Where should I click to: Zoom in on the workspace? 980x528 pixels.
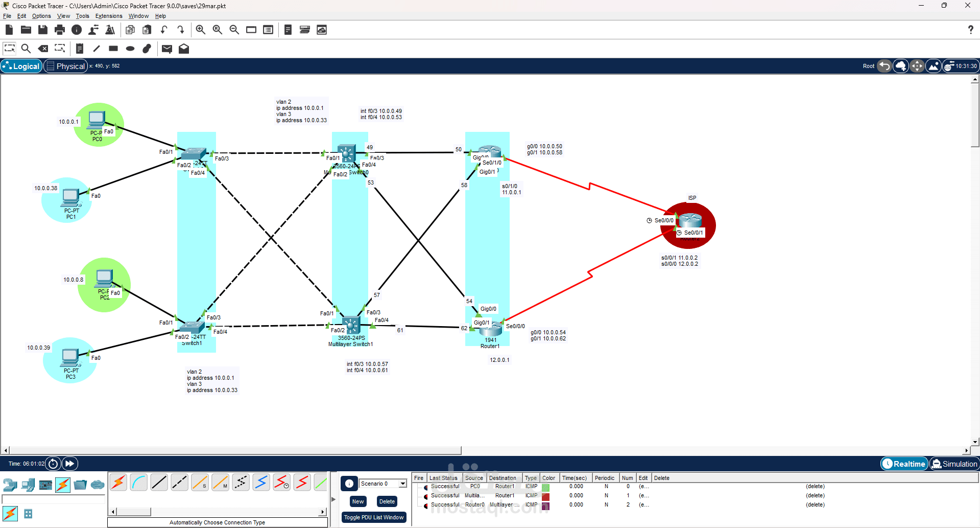[201, 30]
